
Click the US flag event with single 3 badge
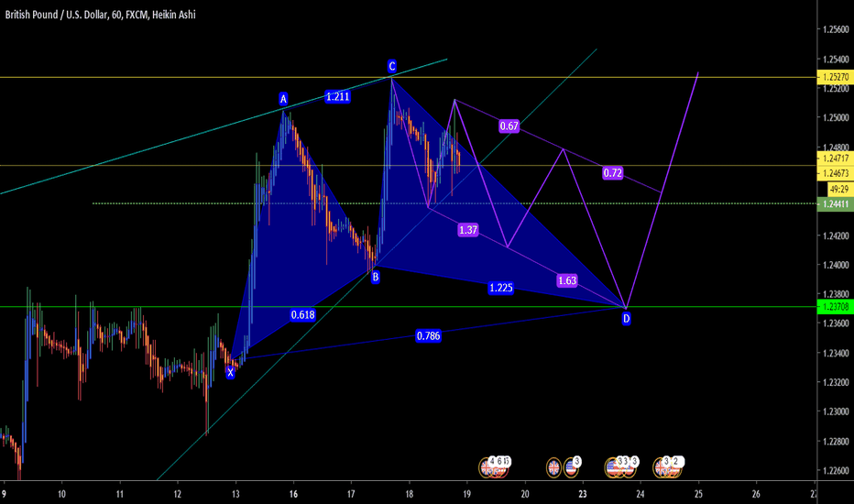coord(571,467)
